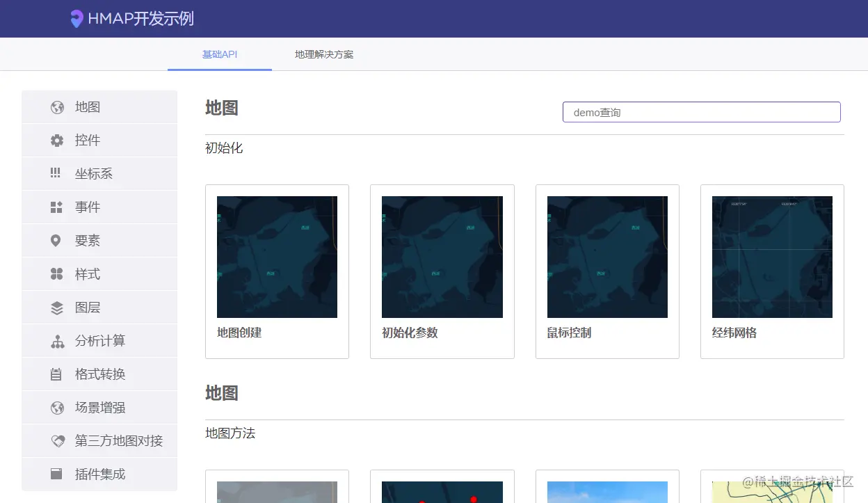This screenshot has width=868, height=503.
Task: Click the globe icon beside 地图
Action: point(57,107)
